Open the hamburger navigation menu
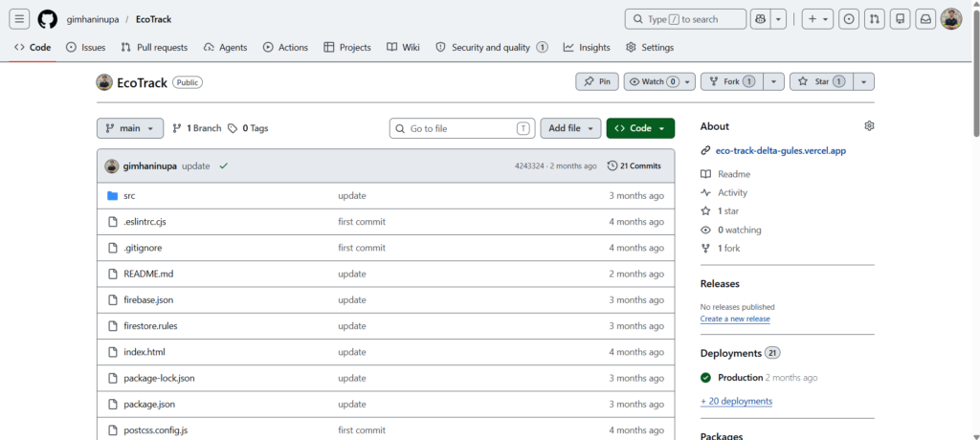The image size is (980, 440). pyautogui.click(x=19, y=19)
